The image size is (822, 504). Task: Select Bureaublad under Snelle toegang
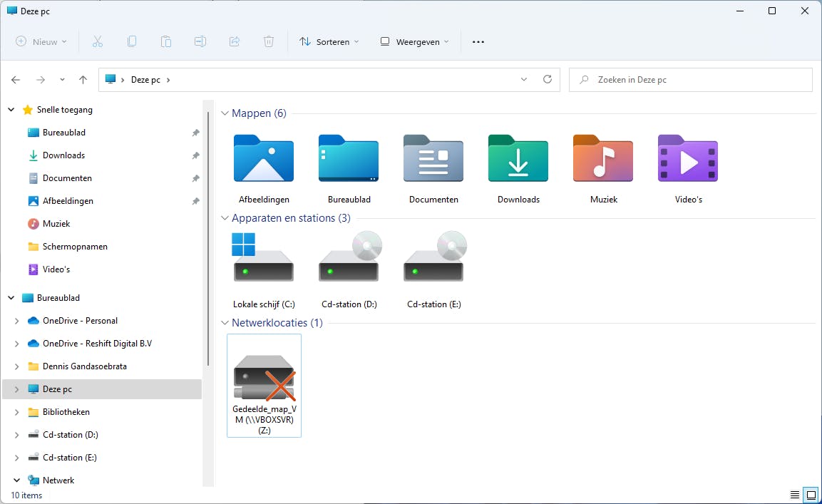click(x=64, y=133)
